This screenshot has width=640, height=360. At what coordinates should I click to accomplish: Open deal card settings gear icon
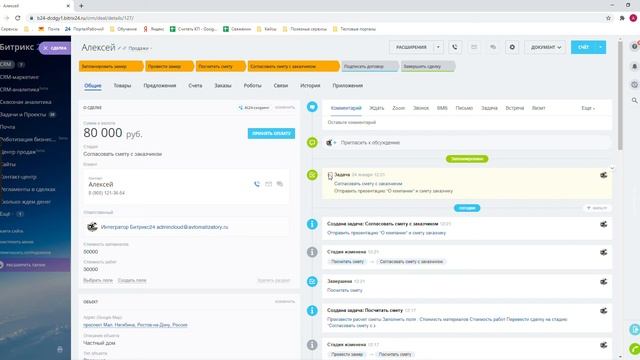pos(512,47)
